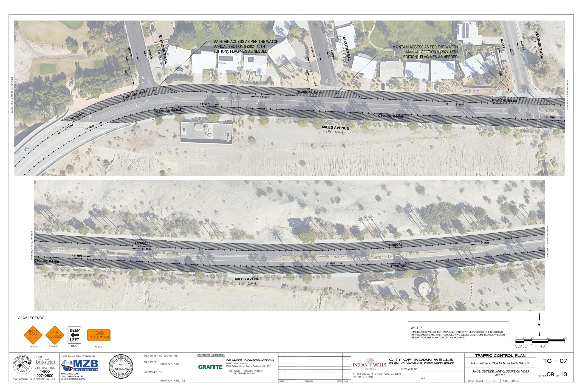The image size is (588, 392).
Task: Click the north arrow symbol
Action: [x=539, y=325]
